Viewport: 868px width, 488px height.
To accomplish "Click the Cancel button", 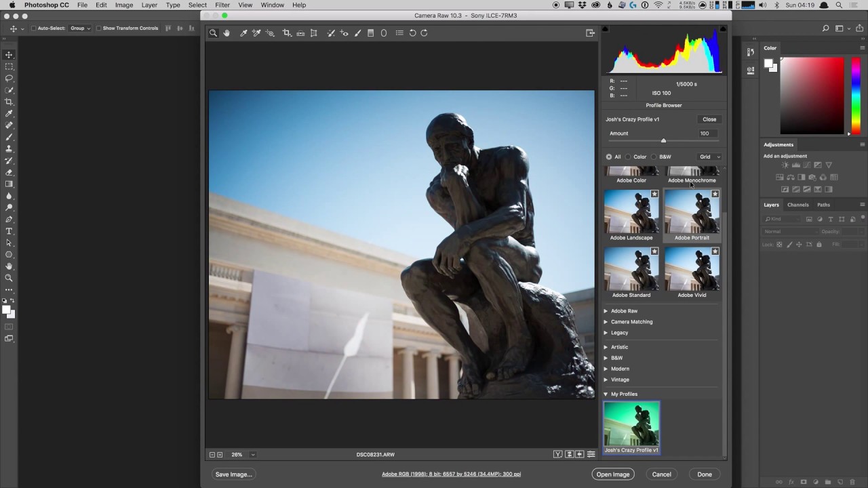I will 662,474.
